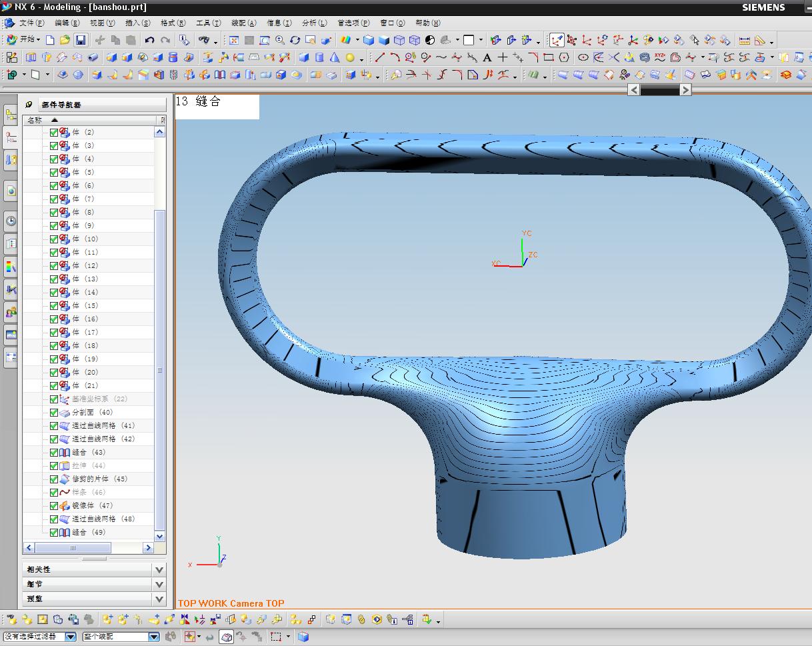Click the Helix curve icon
The width and height of the screenshot is (812, 646).
pyautogui.click(x=645, y=57)
